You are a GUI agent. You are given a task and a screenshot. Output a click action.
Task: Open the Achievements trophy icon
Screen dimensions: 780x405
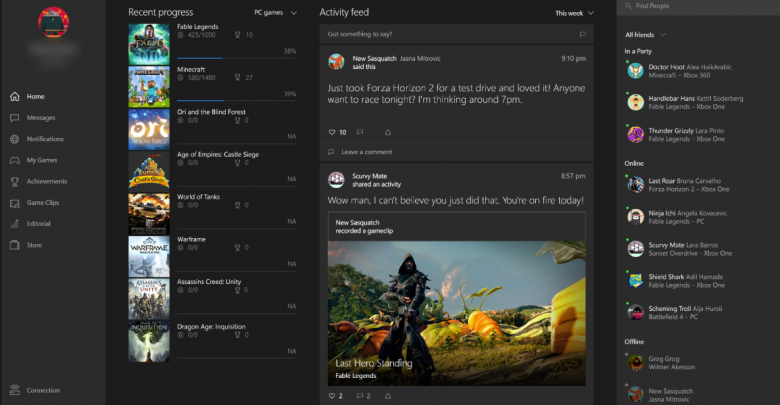[15, 182]
